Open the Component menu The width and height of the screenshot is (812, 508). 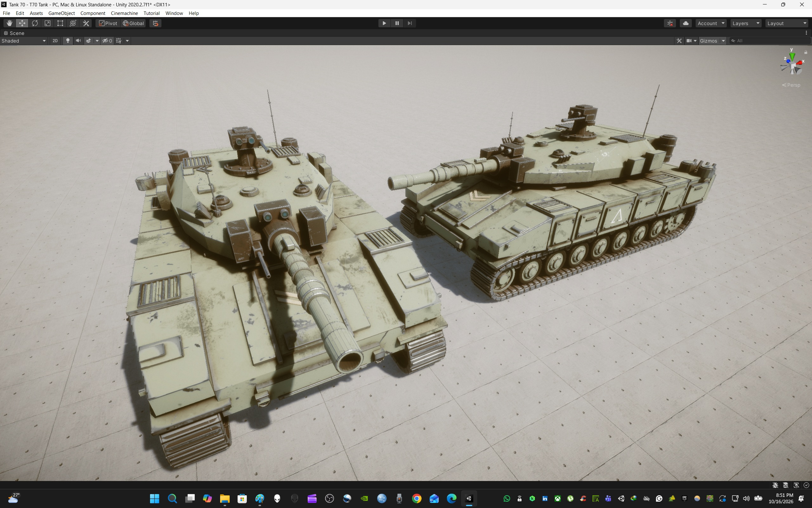(93, 13)
